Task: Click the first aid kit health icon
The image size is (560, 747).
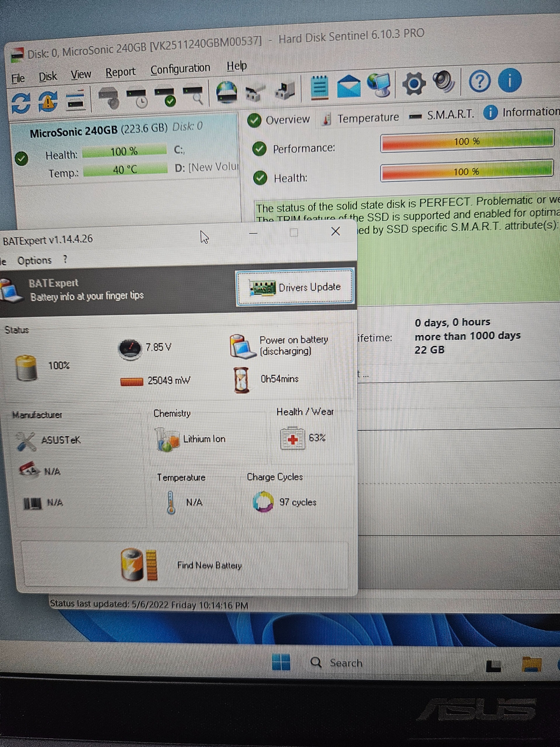Action: pos(292,438)
